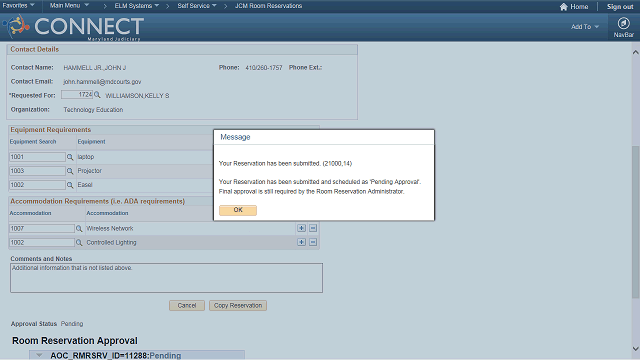Click the Cancel button

[187, 305]
